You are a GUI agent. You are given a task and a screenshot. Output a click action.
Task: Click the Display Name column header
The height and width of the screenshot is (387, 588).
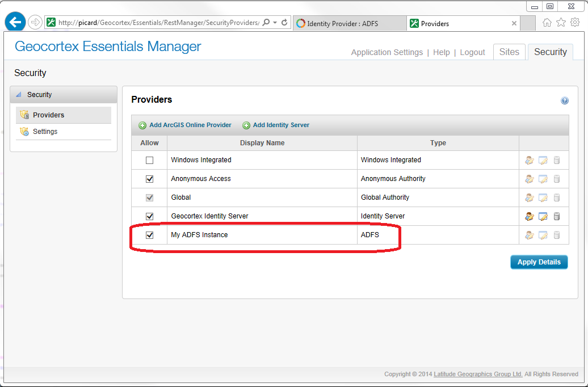pos(262,143)
